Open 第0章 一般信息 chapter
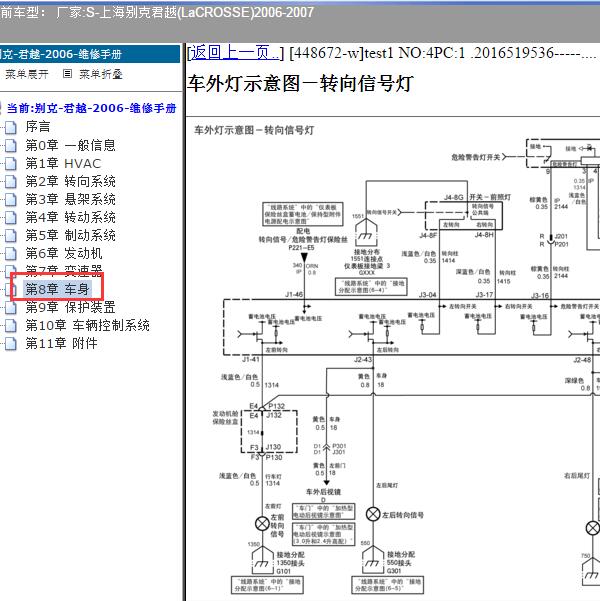 (70, 145)
